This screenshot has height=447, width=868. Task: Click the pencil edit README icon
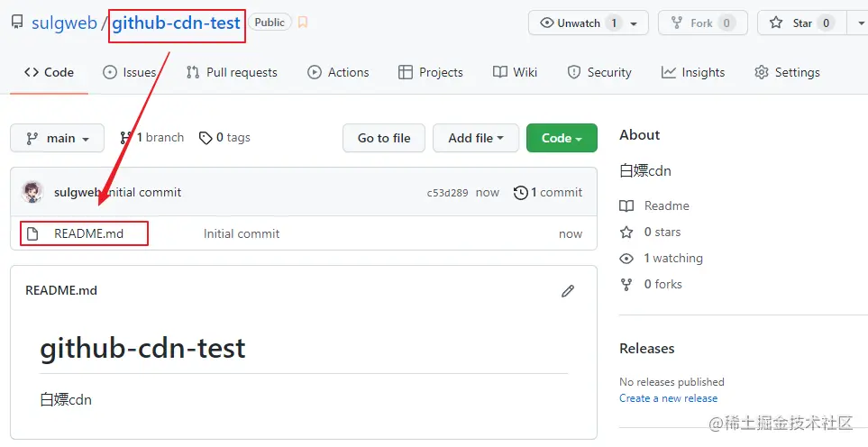coord(568,291)
